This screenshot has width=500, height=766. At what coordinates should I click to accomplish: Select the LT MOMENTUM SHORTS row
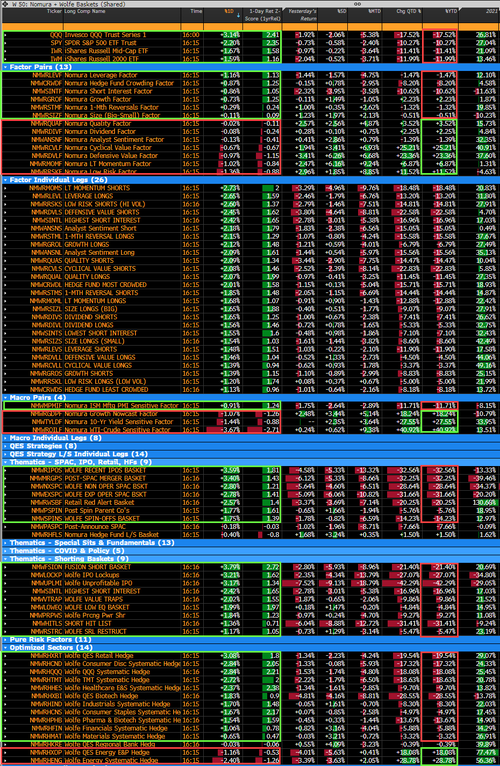click(250, 188)
